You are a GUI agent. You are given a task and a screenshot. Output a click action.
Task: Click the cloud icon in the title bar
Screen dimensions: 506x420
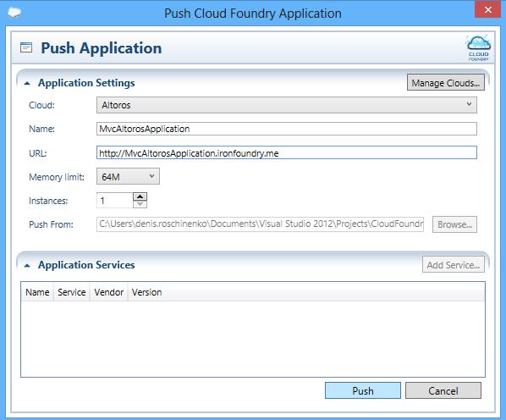pyautogui.click(x=14, y=13)
